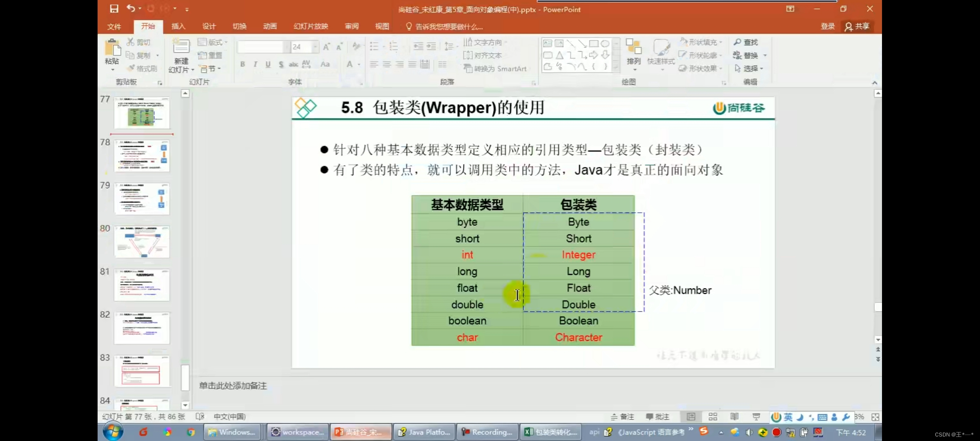Image resolution: width=980 pixels, height=441 pixels.
Task: Expand the Shape Fill dropdown
Action: point(721,42)
